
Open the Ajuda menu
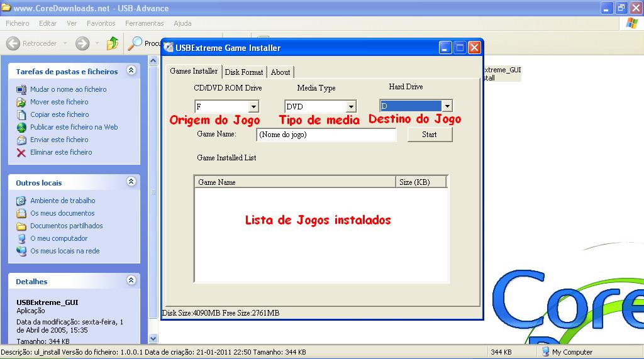[x=182, y=23]
